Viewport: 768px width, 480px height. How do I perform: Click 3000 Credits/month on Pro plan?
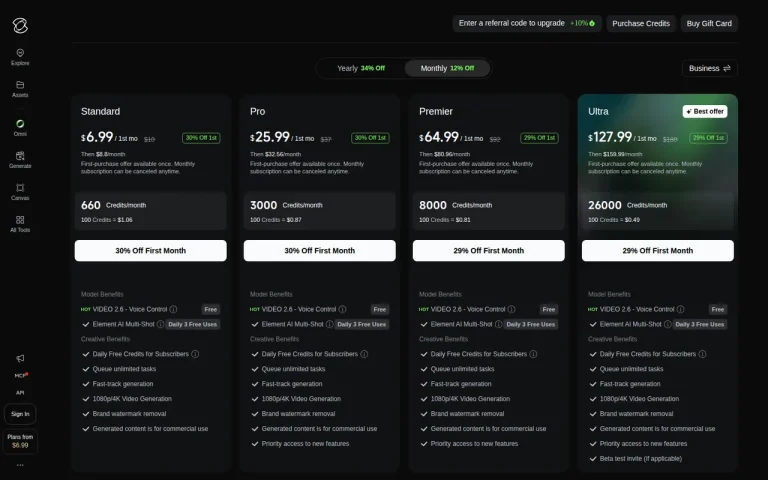click(286, 205)
